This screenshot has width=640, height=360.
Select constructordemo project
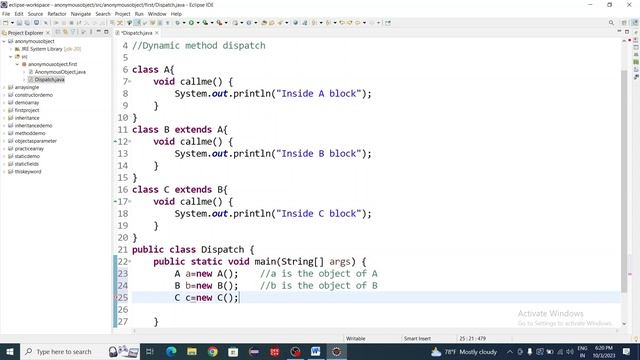point(34,95)
